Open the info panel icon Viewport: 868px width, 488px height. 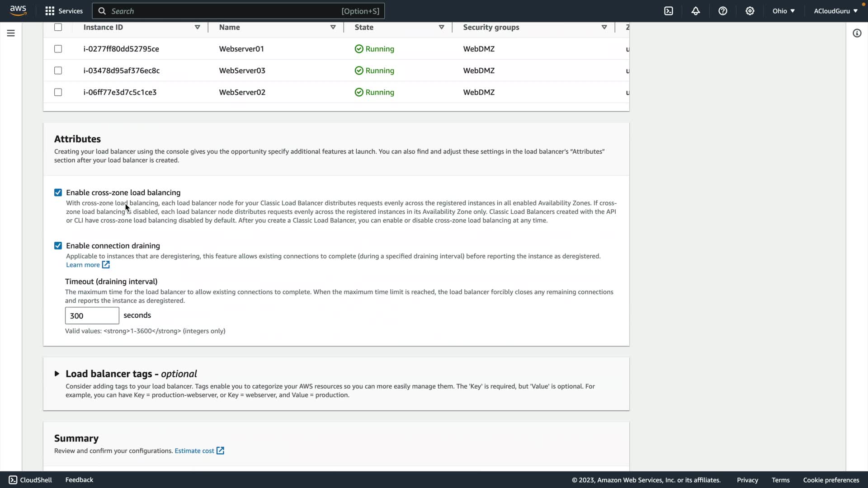pyautogui.click(x=857, y=33)
